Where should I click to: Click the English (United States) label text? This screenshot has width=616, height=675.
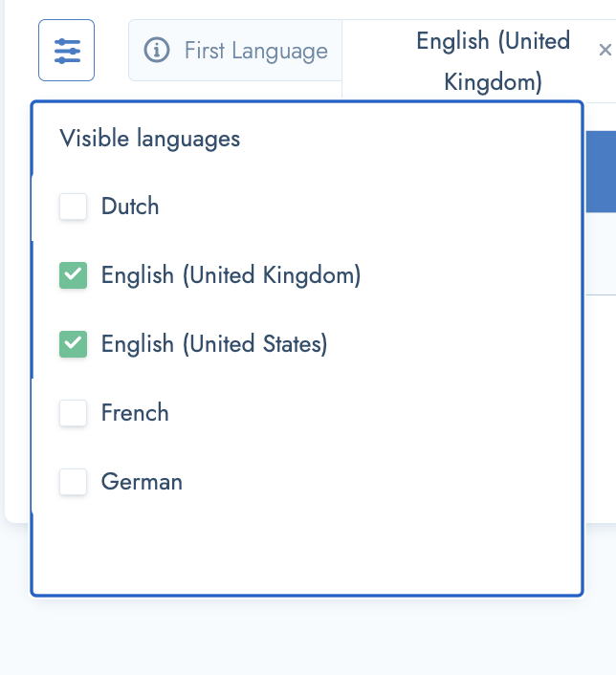(x=214, y=344)
